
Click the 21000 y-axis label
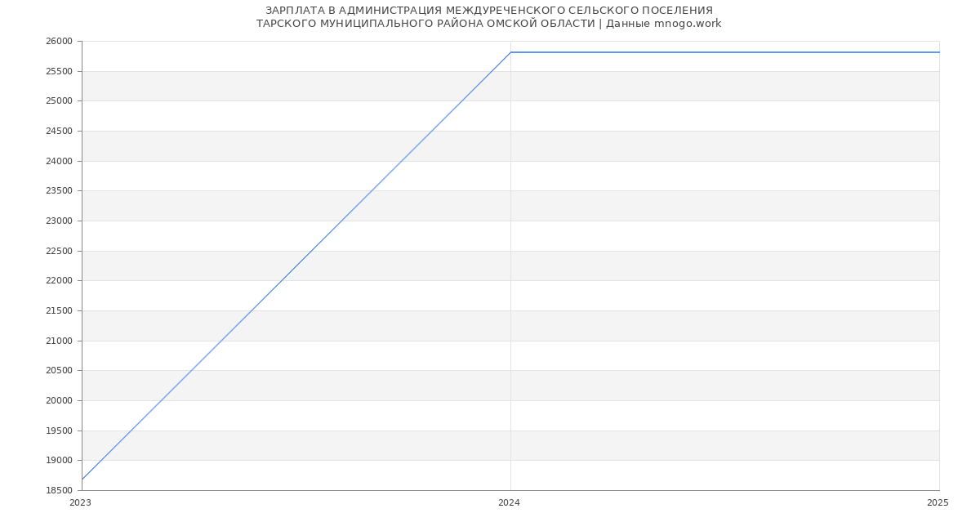tap(59, 341)
